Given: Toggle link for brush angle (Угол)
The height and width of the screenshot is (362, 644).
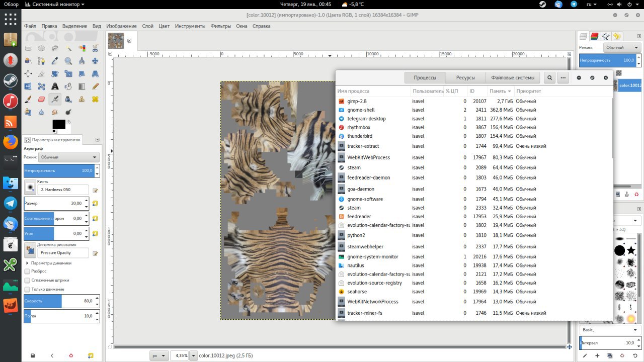Looking at the screenshot, I should 95,234.
